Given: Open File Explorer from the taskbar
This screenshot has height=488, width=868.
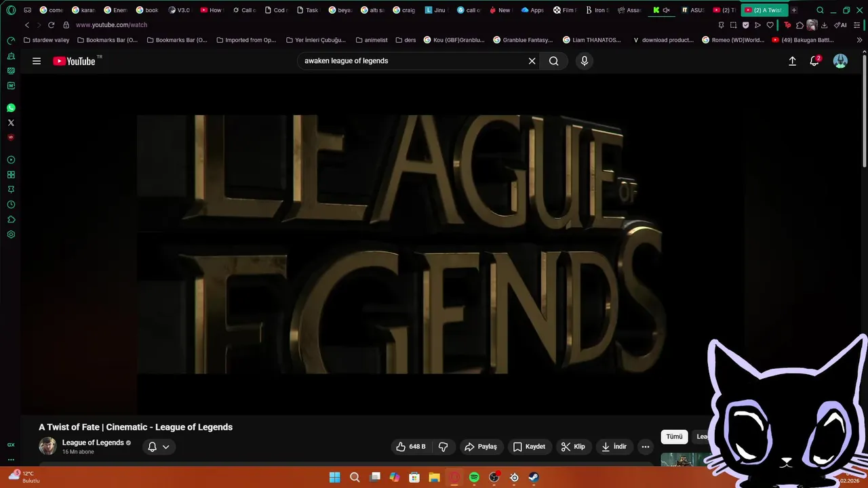Looking at the screenshot, I should [x=434, y=477].
